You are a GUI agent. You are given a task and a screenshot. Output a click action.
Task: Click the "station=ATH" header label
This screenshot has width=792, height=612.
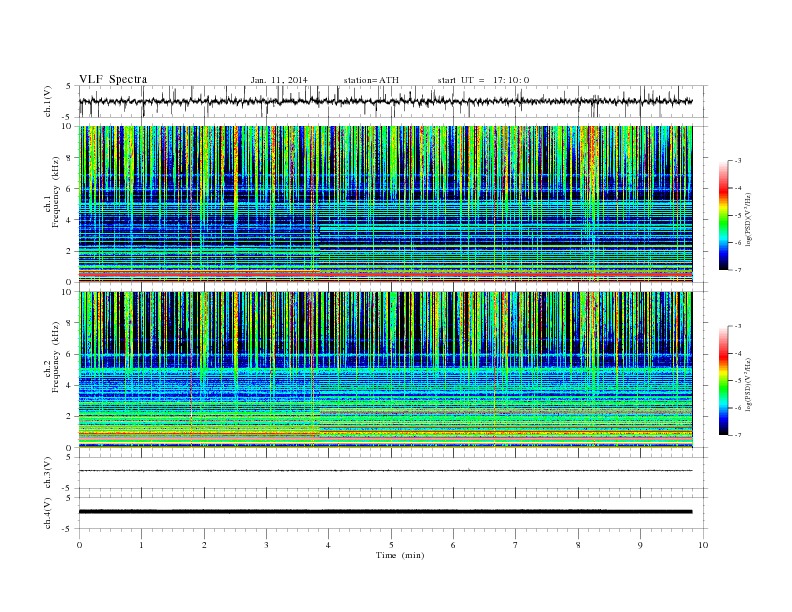(371, 80)
